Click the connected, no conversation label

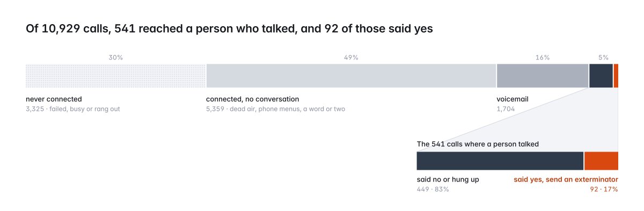(x=253, y=99)
